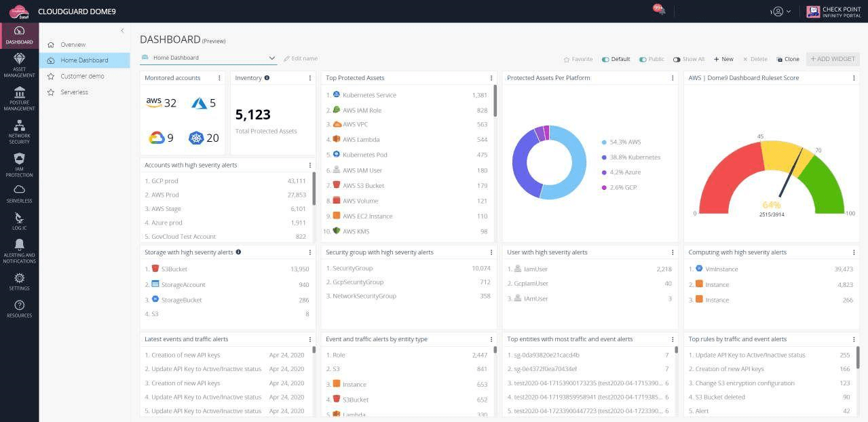Click the Azure accounts logo
The height and width of the screenshot is (422, 868).
(199, 103)
